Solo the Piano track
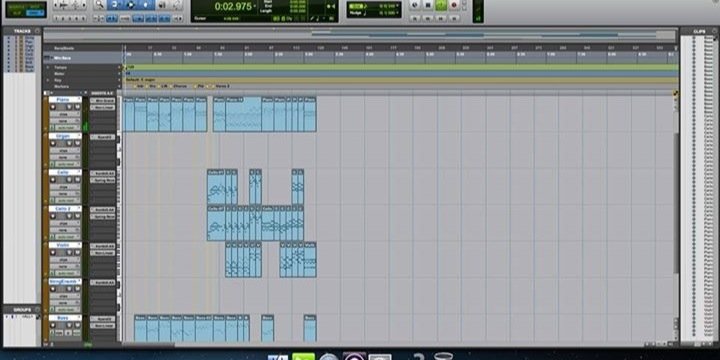Viewport: 720px width, 360px height. click(x=69, y=107)
